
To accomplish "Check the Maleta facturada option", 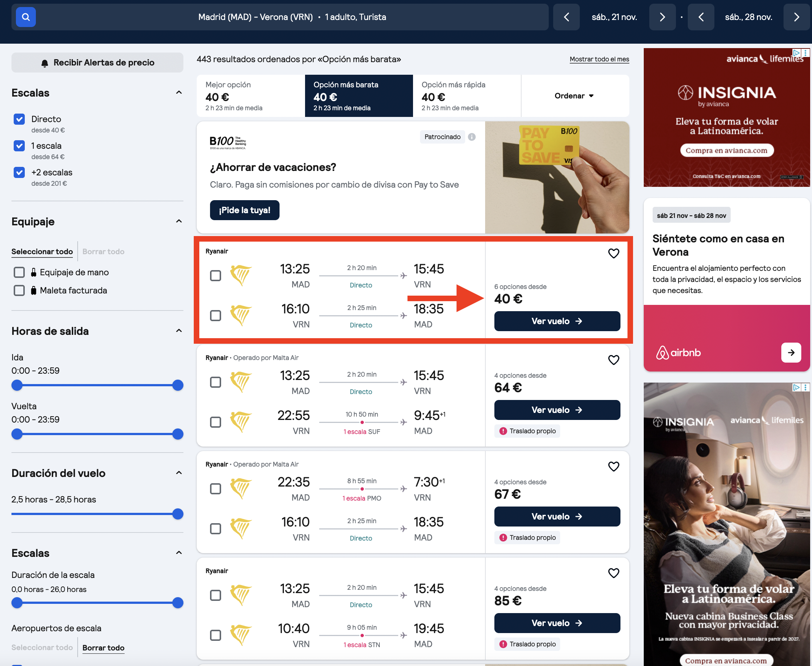I will [x=19, y=290].
